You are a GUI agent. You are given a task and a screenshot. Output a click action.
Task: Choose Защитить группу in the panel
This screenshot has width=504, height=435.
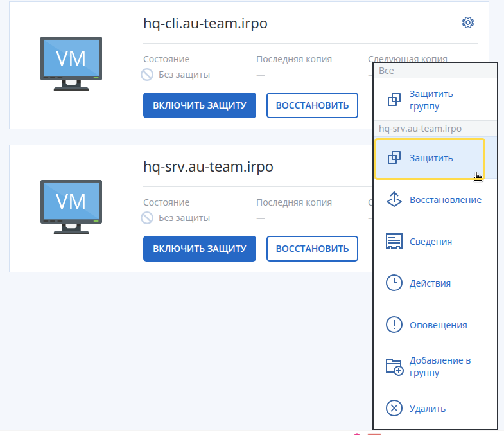click(435, 100)
